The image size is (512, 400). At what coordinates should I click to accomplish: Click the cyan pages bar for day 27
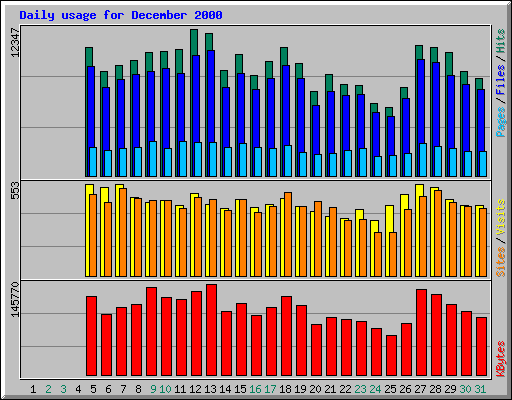tap(423, 160)
